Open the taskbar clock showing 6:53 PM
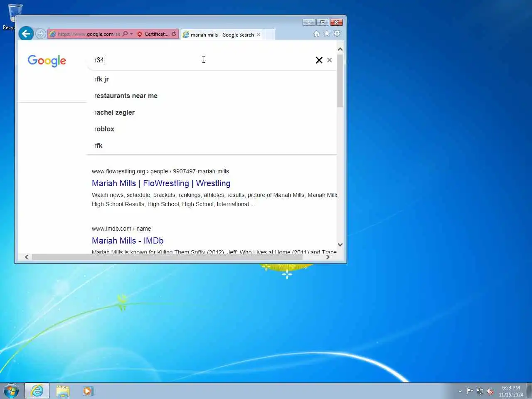The image size is (532, 399). [x=511, y=391]
